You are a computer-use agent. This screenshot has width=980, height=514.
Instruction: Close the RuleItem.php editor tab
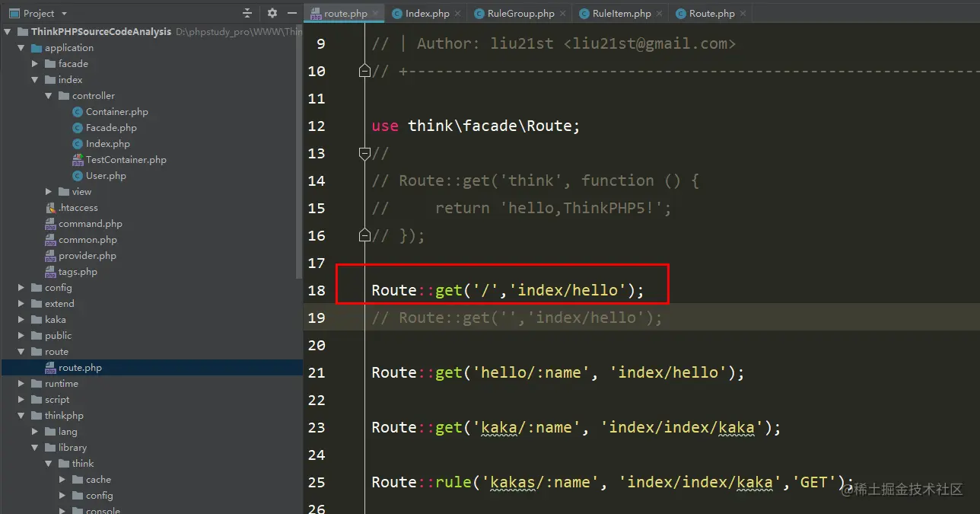point(659,14)
